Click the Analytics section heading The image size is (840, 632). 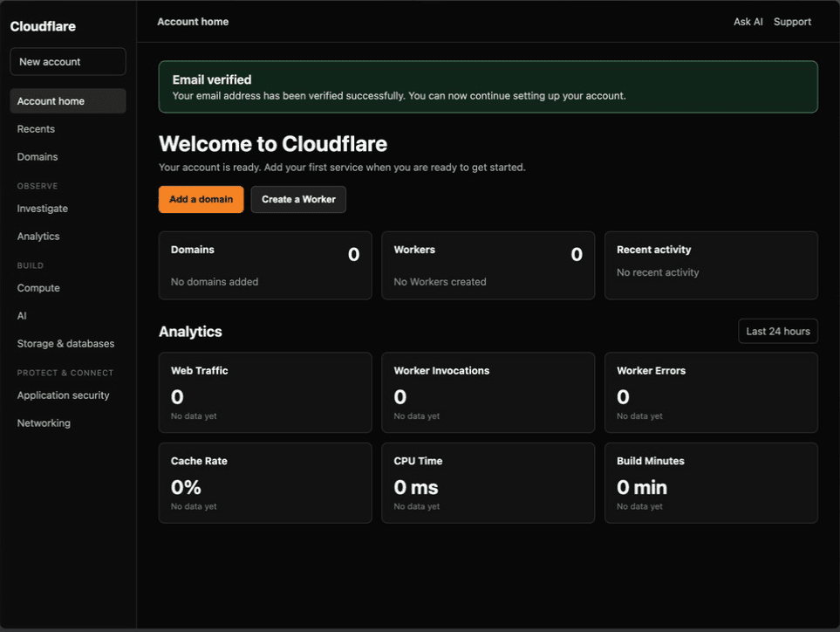click(190, 332)
